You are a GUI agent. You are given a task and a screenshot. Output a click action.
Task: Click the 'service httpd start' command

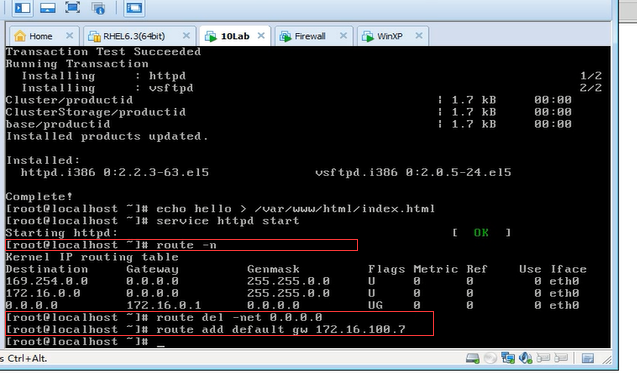click(228, 221)
